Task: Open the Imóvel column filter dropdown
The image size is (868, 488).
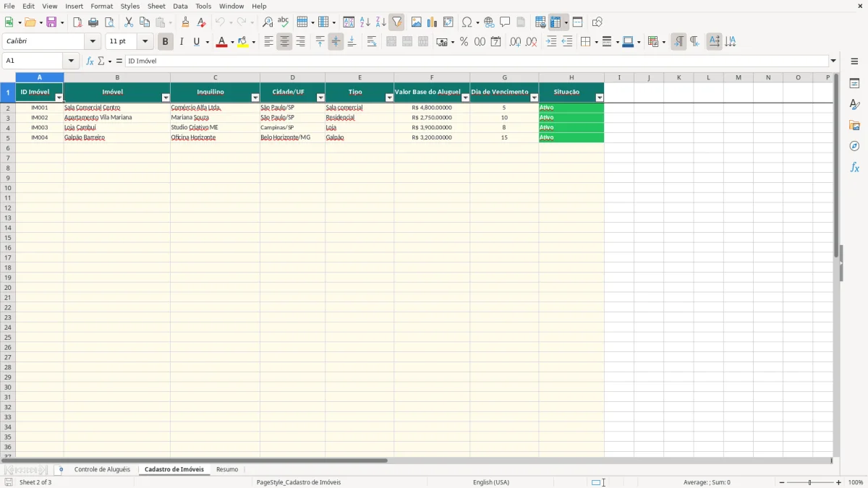Action: [166, 98]
